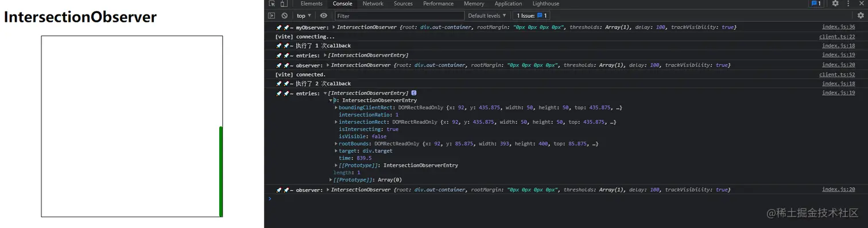This screenshot has width=868, height=228.
Task: Select the intersectionRatio: 1 property
Action: click(369, 115)
